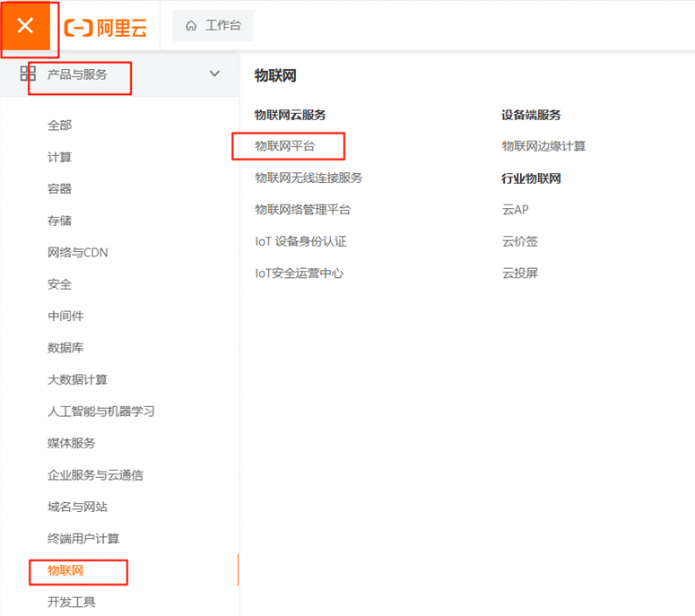The image size is (695, 616).
Task: Open 云投屏 link
Action: [520, 273]
